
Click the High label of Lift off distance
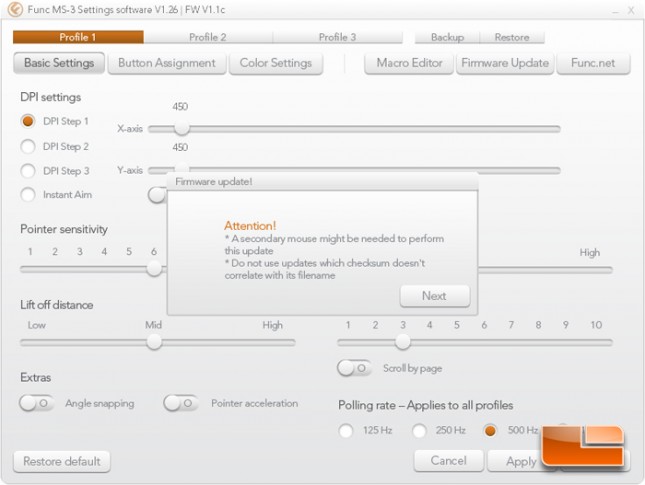pyautogui.click(x=272, y=325)
